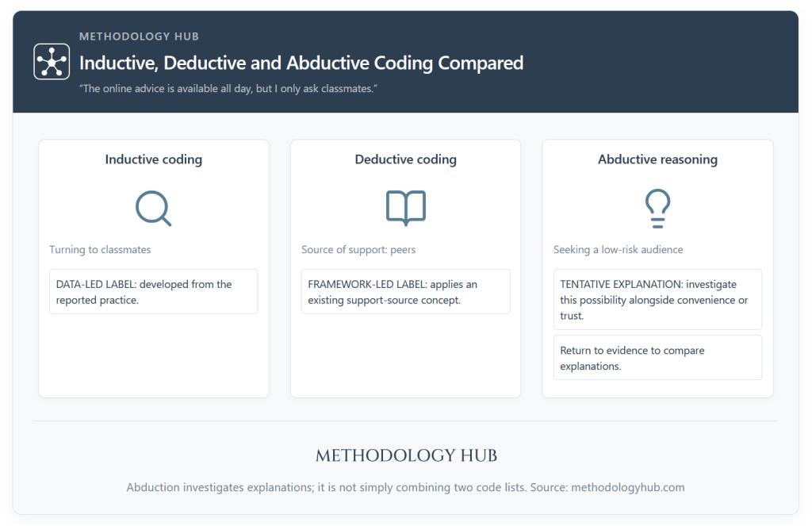Image resolution: width=812 pixels, height=526 pixels.
Task: Select the "Abductive reasoning" card heading
Action: point(657,159)
